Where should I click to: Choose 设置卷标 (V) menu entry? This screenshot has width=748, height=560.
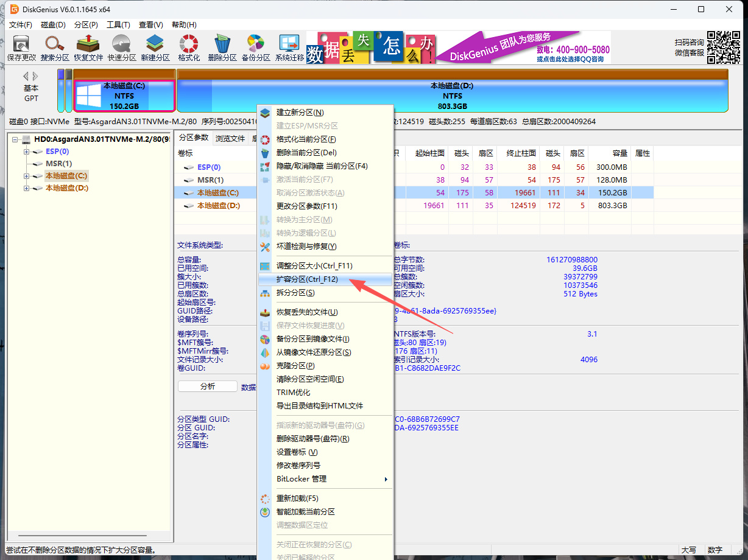click(325, 452)
